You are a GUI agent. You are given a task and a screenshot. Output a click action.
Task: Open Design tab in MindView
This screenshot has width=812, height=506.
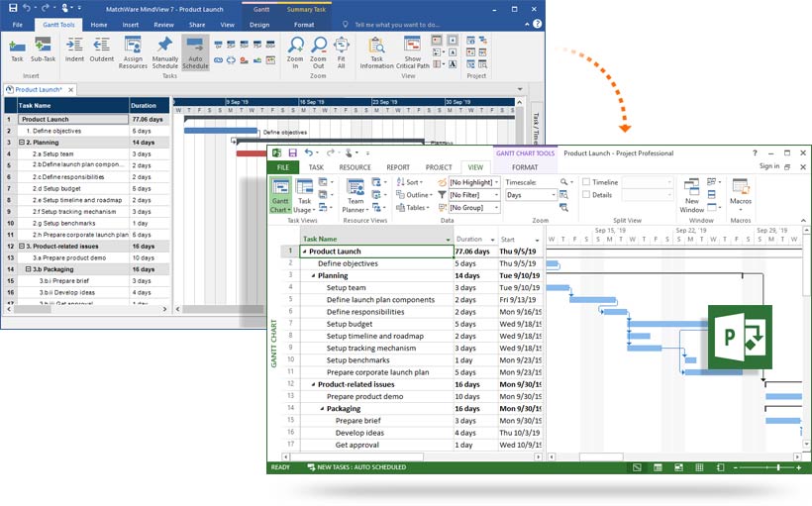click(x=259, y=25)
